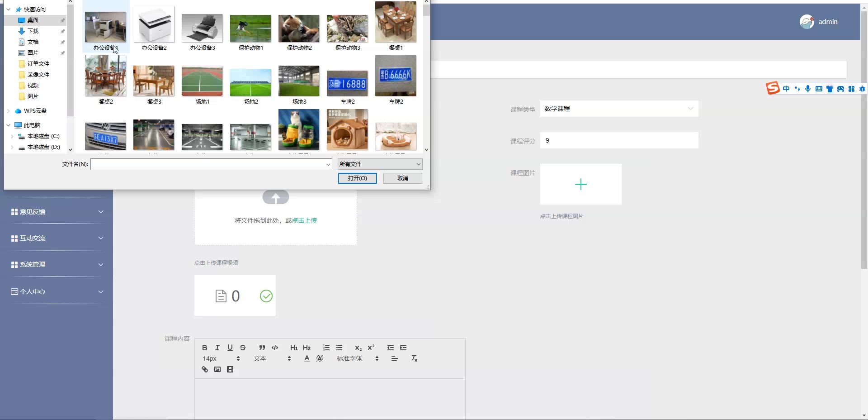Open the file name history dropdown arrow
This screenshot has width=868, height=420.
[328, 164]
